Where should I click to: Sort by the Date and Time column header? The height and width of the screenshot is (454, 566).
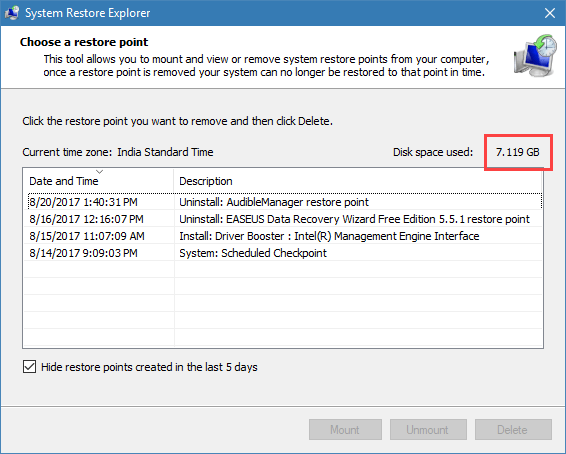point(98,181)
